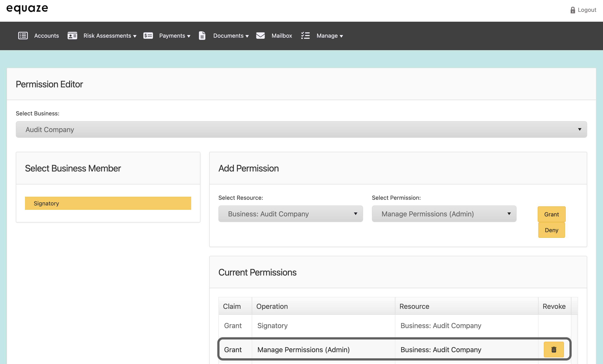Click the Documents file icon
Viewport: 603px width, 364px height.
coord(202,36)
